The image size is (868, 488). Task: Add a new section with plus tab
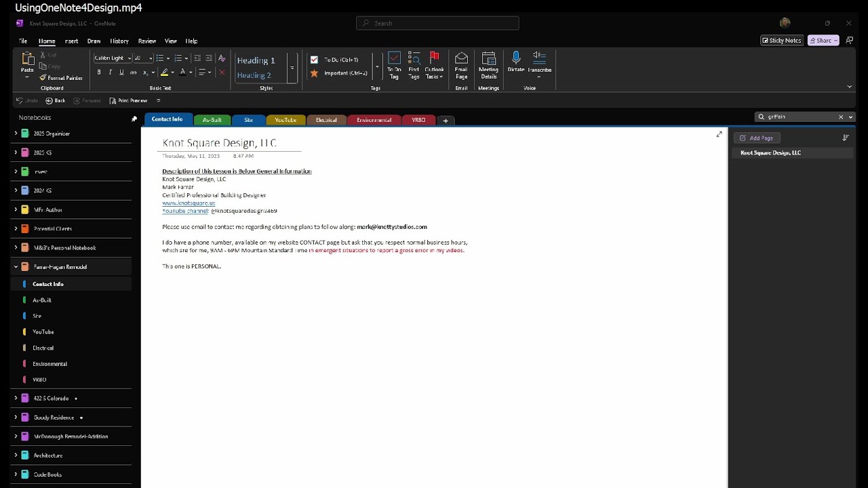(x=446, y=121)
